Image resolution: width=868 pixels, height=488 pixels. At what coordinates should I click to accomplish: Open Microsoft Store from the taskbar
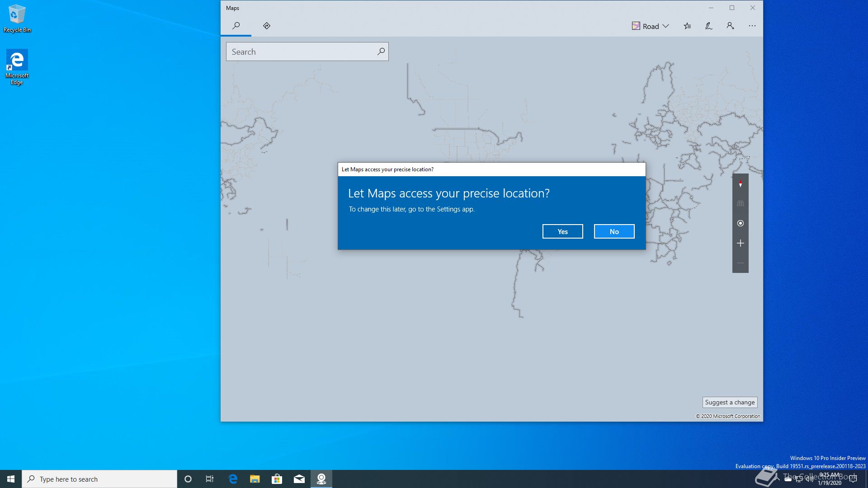pyautogui.click(x=277, y=479)
